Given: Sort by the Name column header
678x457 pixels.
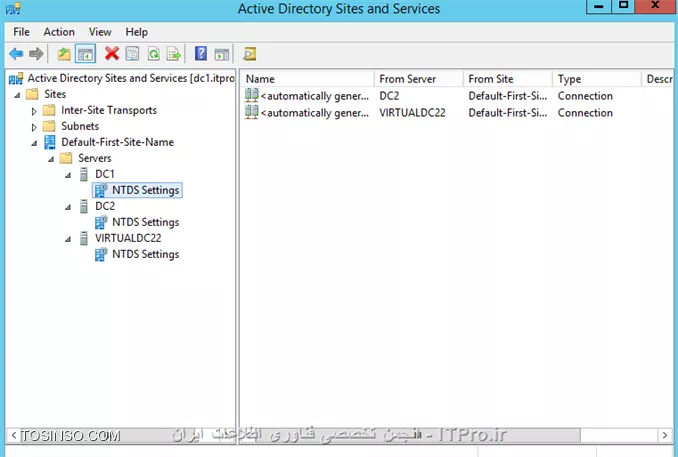Looking at the screenshot, I should tap(307, 79).
